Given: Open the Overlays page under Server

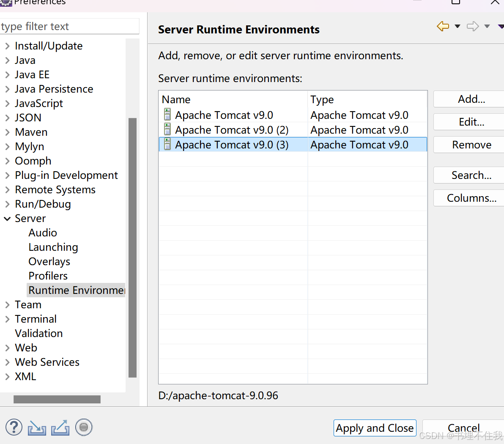Looking at the screenshot, I should click(49, 262).
